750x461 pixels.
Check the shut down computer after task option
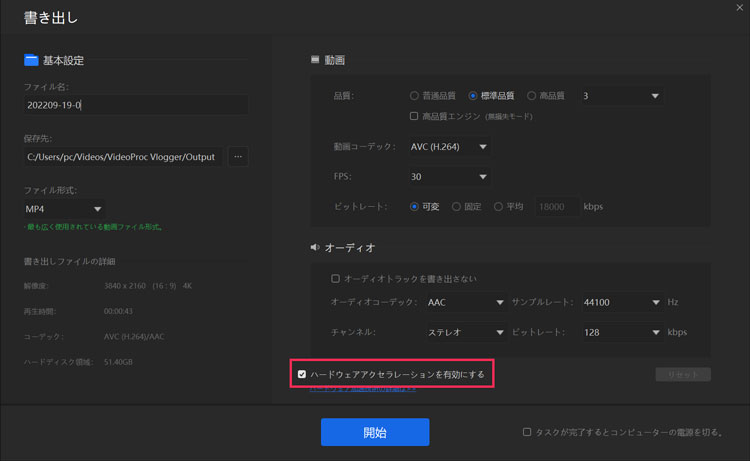pos(527,432)
